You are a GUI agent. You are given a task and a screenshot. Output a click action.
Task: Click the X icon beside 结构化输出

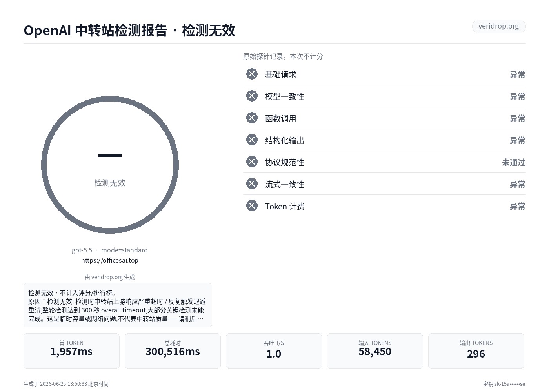(252, 140)
